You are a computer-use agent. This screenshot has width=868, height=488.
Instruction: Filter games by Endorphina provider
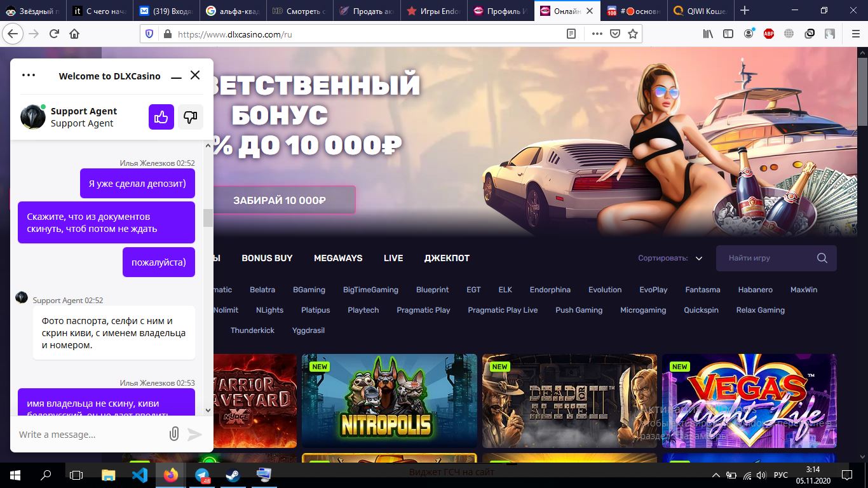point(550,290)
